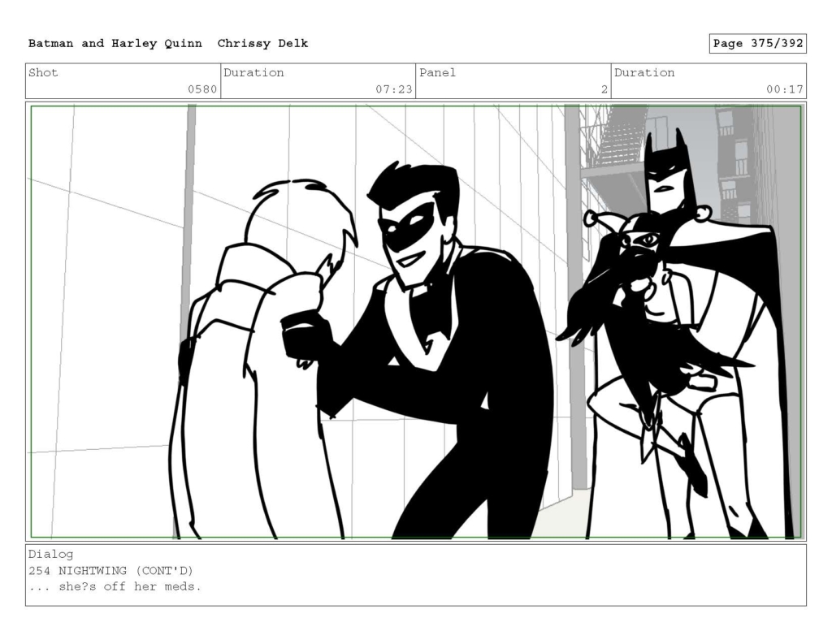
Task: Click the 'Shot' field label
Action: pos(43,72)
